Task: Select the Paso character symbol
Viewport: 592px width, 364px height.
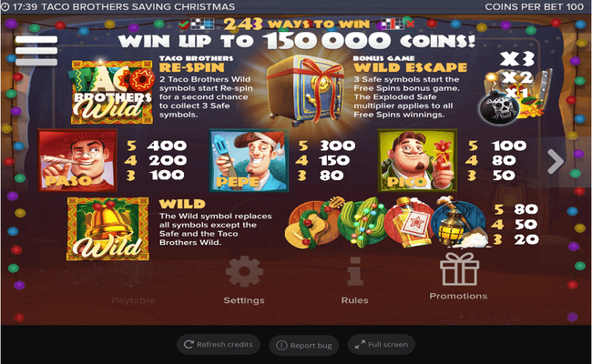Action: tap(77, 160)
